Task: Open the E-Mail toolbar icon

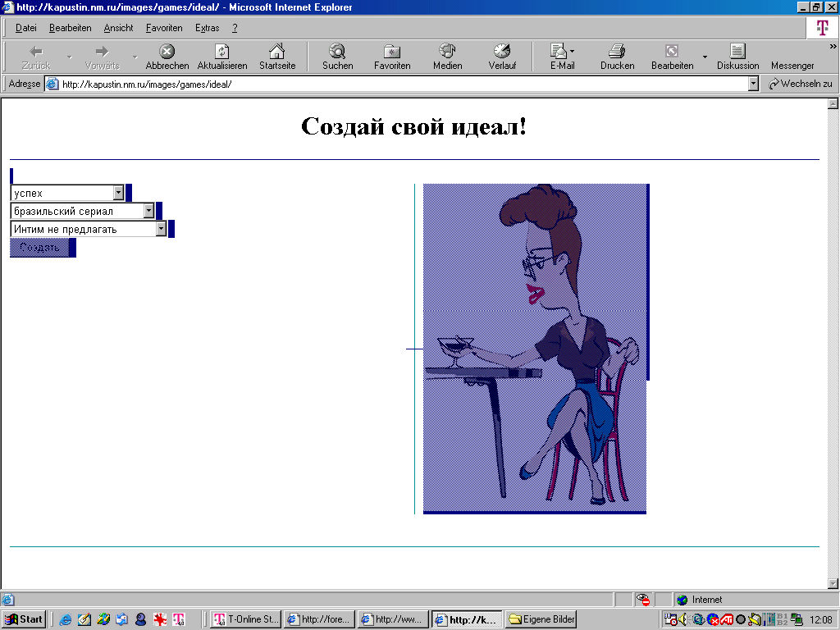Action: coord(559,52)
